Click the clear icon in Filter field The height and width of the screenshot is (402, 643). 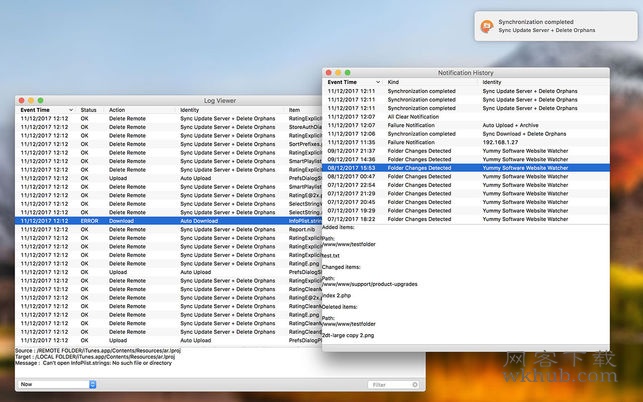click(x=415, y=384)
